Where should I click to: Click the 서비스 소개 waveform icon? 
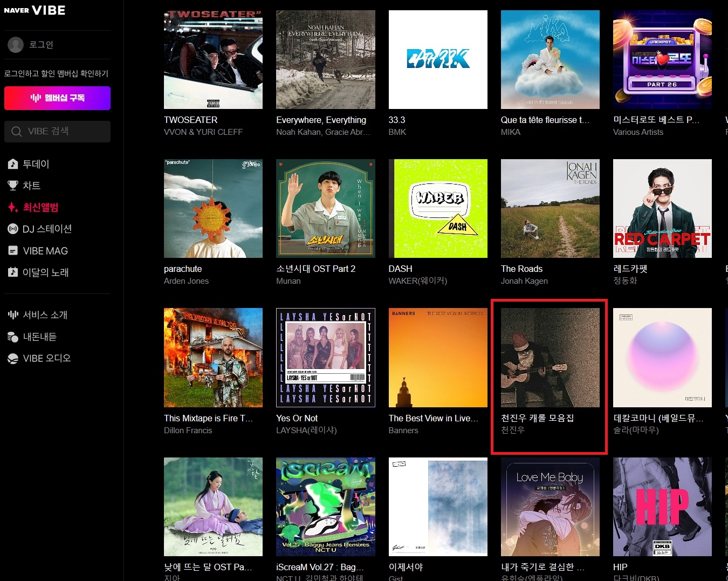13,315
